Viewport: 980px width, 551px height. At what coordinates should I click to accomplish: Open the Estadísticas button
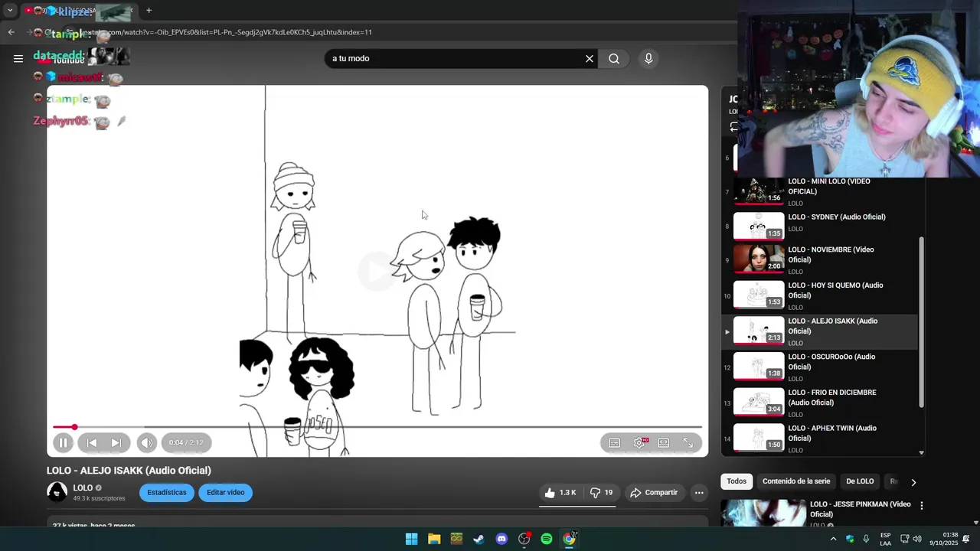167,493
